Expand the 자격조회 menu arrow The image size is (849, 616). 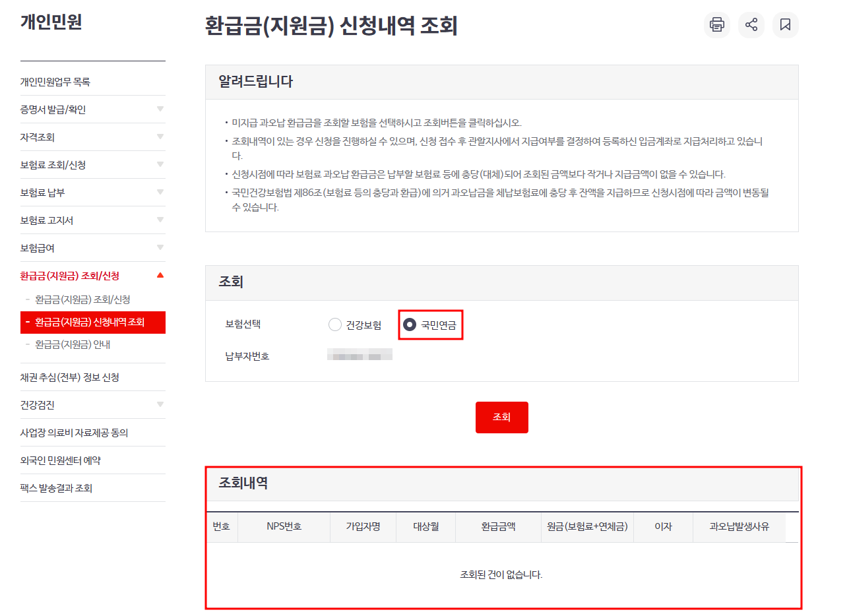point(160,137)
